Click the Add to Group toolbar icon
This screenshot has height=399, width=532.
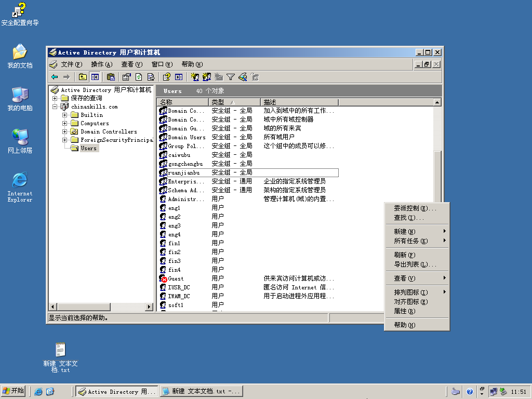(255, 77)
